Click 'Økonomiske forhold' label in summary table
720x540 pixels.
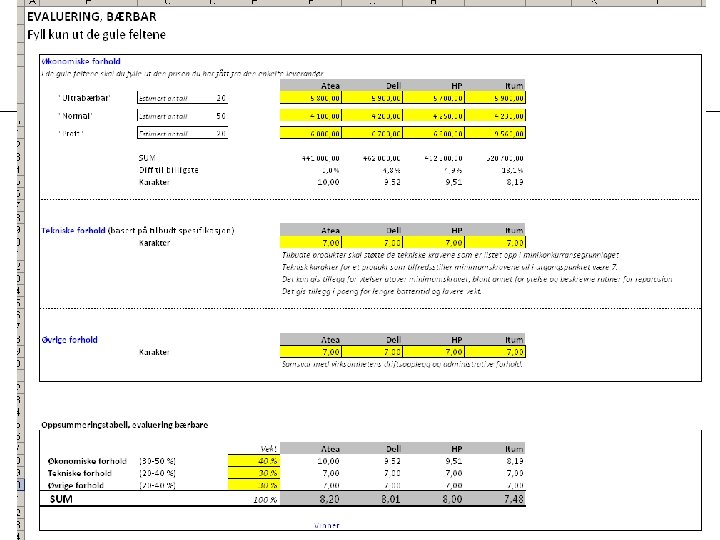click(x=87, y=461)
